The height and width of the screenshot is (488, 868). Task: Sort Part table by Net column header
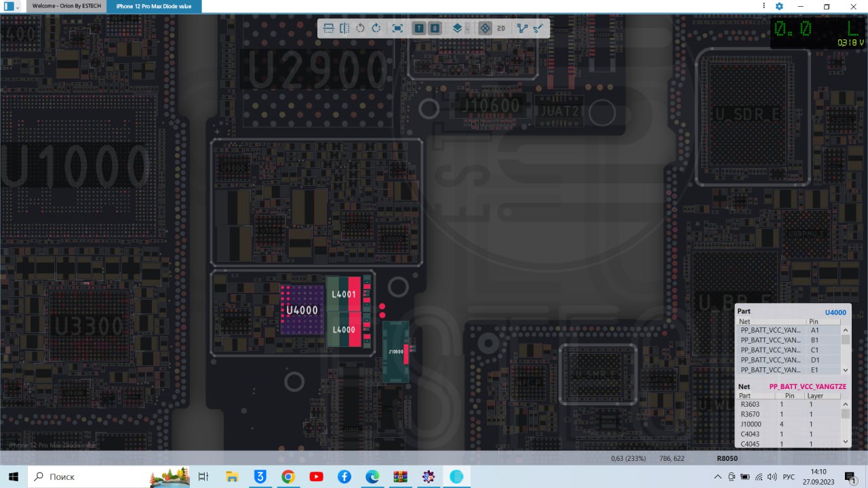click(772, 321)
